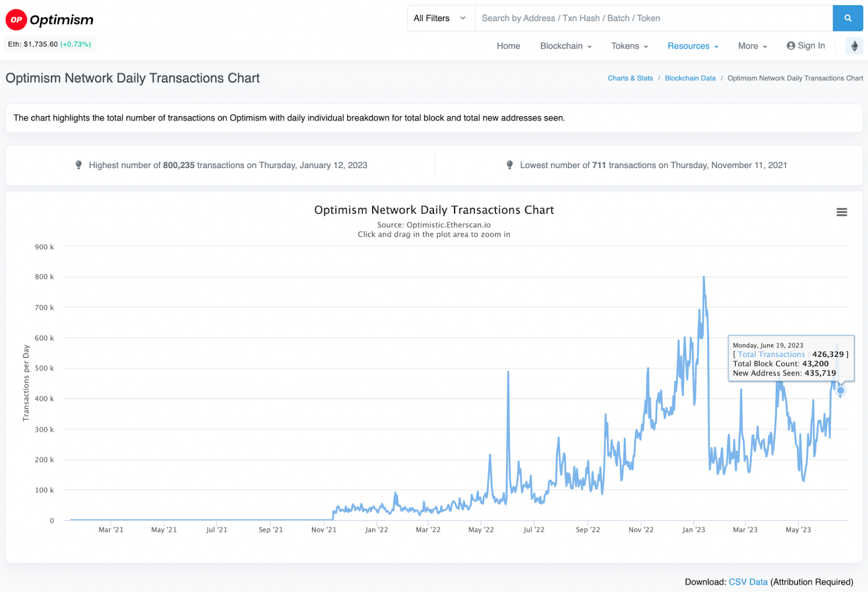Open the chart hamburger context menu
Image resolution: width=868 pixels, height=592 pixels.
tap(841, 212)
